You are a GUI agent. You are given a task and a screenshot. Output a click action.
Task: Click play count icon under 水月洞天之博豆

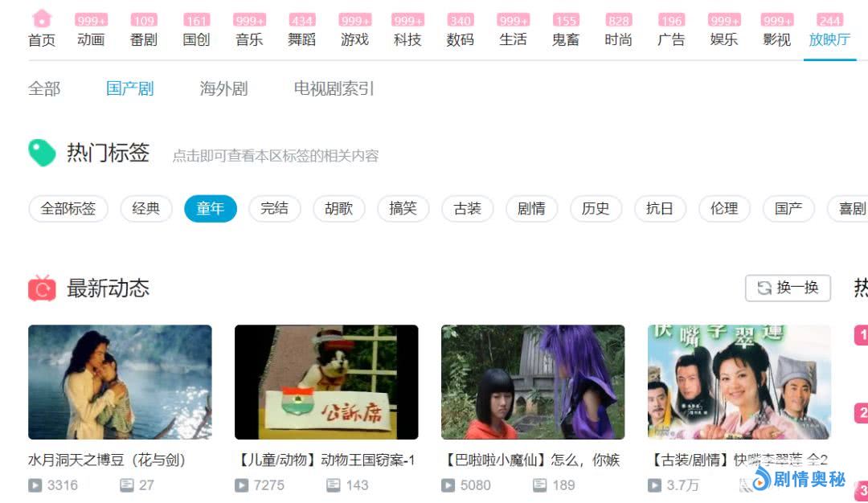(35, 485)
